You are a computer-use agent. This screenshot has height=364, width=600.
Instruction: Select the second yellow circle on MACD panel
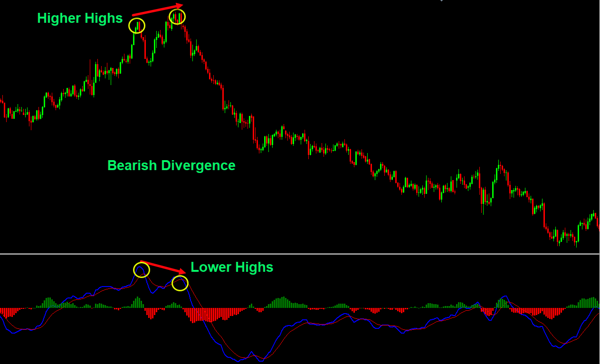click(180, 283)
